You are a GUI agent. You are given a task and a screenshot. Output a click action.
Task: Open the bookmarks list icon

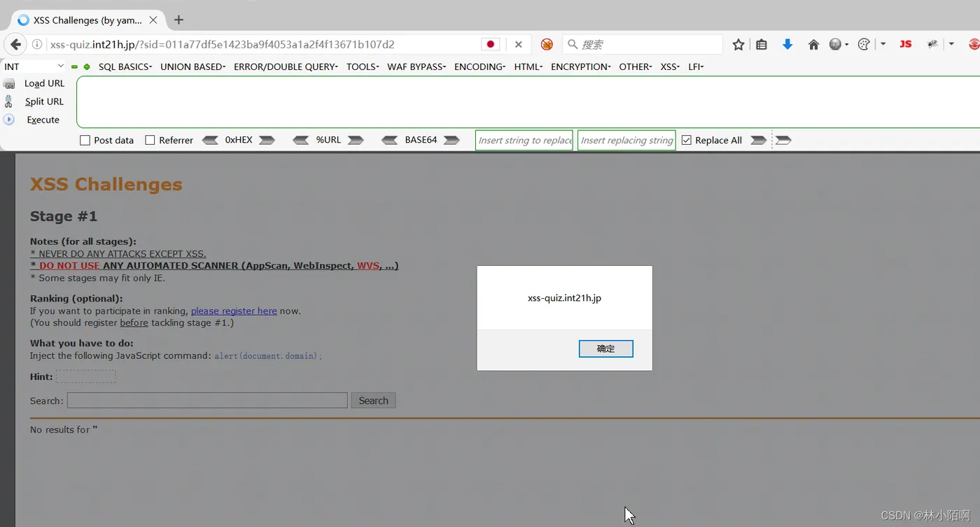coord(762,44)
